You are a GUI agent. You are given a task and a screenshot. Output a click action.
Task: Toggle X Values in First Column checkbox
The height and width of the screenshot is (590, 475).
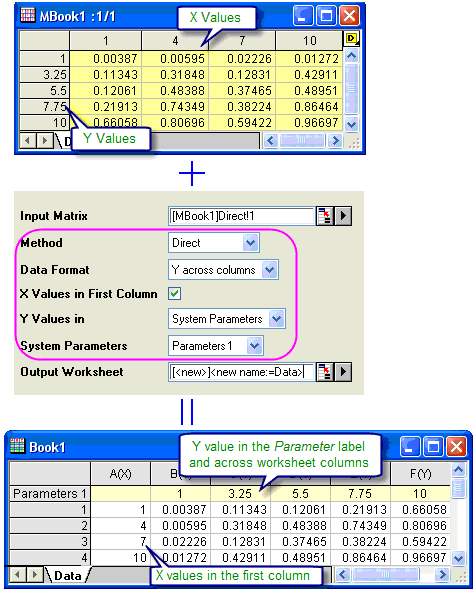point(175,293)
